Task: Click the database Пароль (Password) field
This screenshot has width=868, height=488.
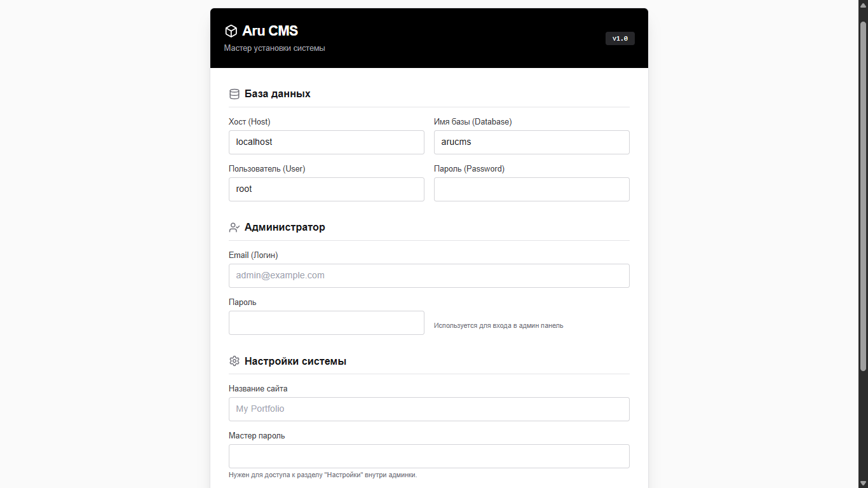Action: pyautogui.click(x=531, y=189)
